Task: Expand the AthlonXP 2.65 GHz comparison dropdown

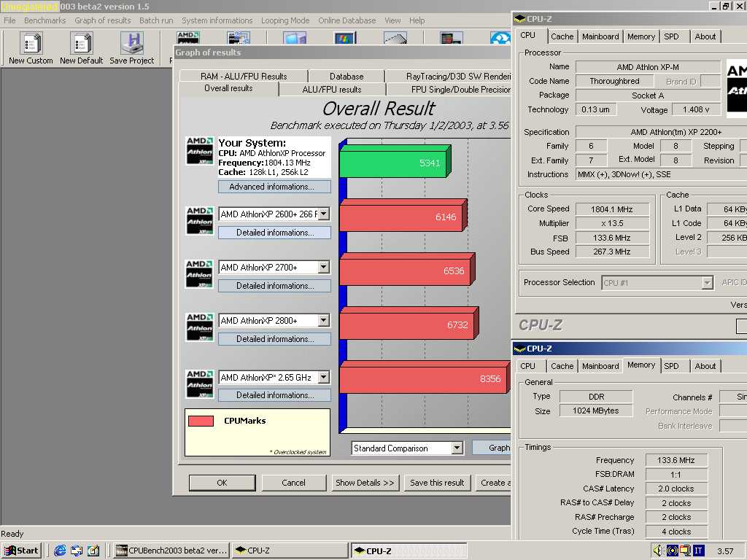Action: pyautogui.click(x=323, y=377)
